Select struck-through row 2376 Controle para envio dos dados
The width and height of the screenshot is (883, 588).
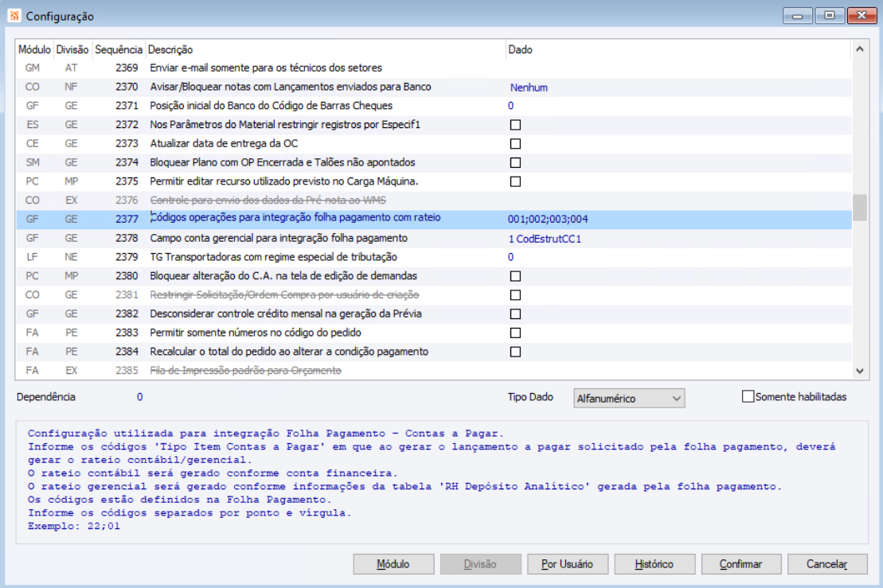tap(434, 201)
